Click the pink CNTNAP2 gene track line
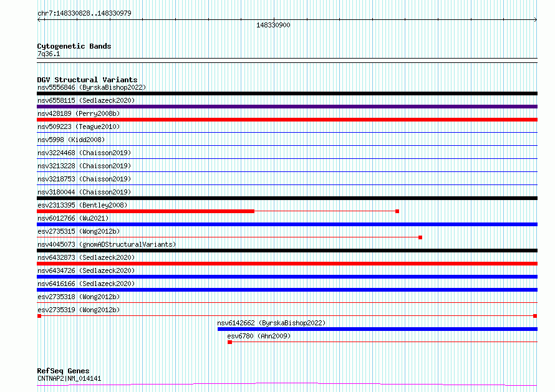555x392 pixels. tap(287, 385)
